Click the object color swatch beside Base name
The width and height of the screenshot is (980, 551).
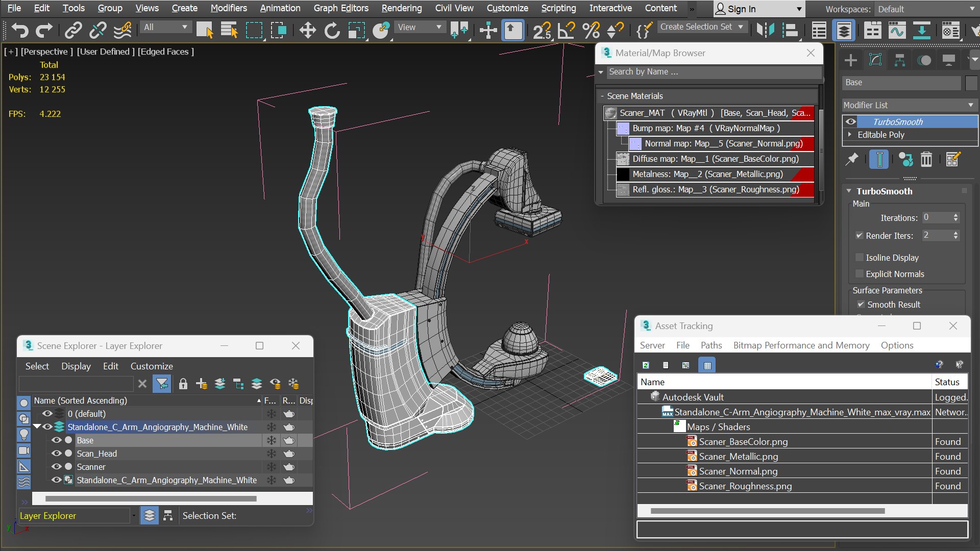coord(971,83)
